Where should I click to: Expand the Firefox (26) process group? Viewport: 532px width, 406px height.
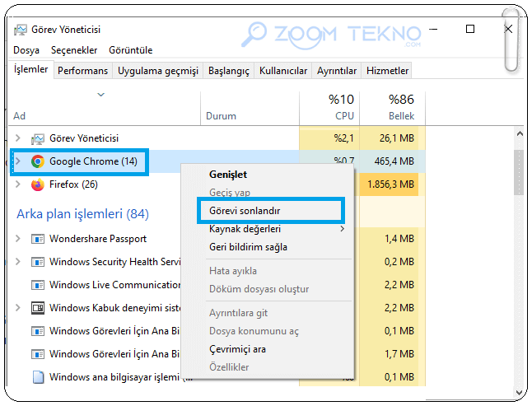(x=18, y=184)
